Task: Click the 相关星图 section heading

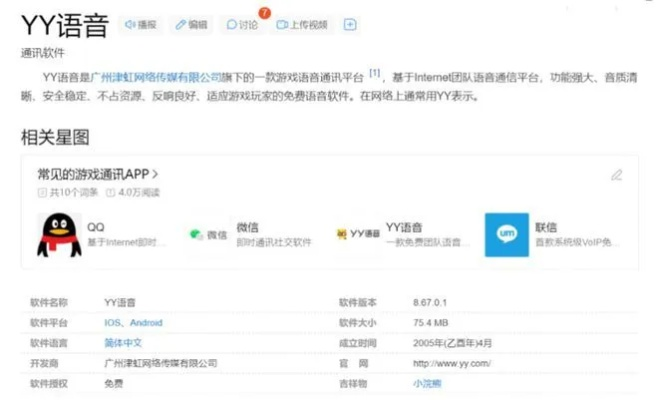Action: (x=55, y=138)
